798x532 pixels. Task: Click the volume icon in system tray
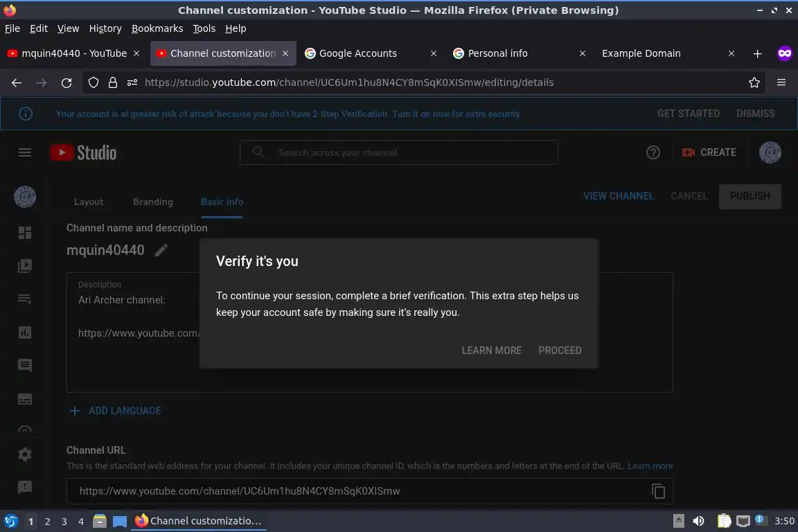point(698,521)
